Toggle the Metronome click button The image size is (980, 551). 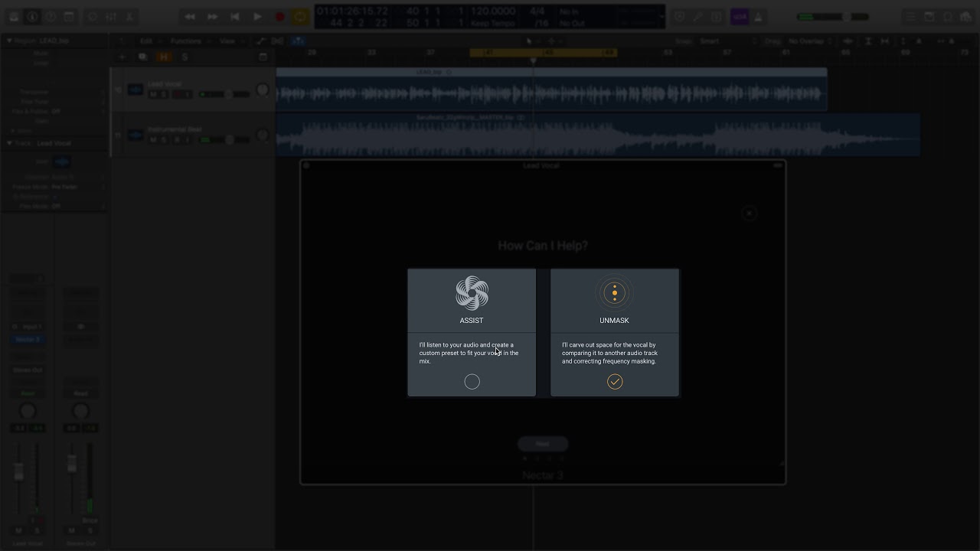click(x=758, y=17)
